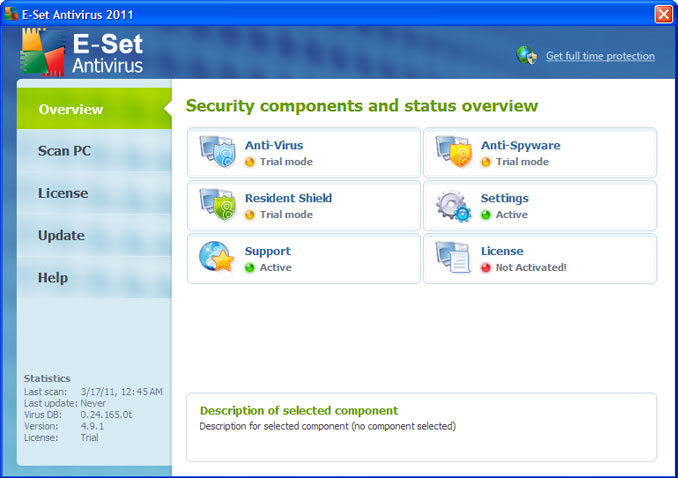Screen dimensions: 678x478
Task: Select the Anti-Virus component title
Action: [x=274, y=145]
